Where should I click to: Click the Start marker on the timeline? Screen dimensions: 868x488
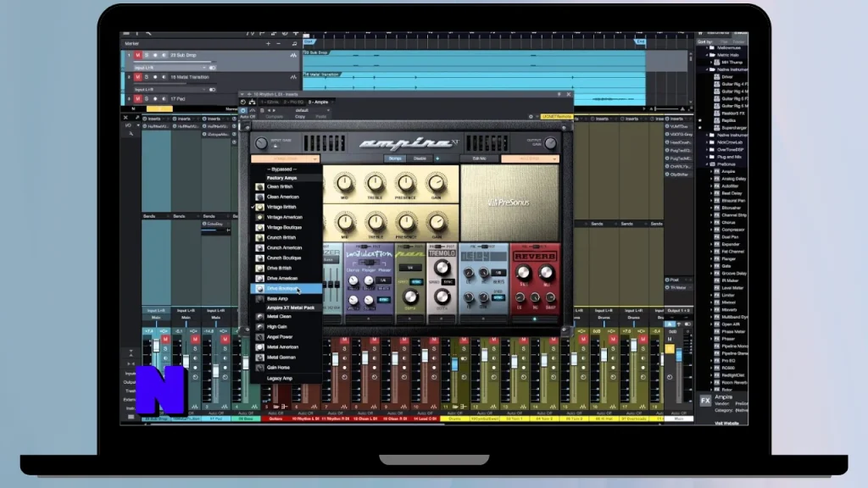click(x=309, y=42)
